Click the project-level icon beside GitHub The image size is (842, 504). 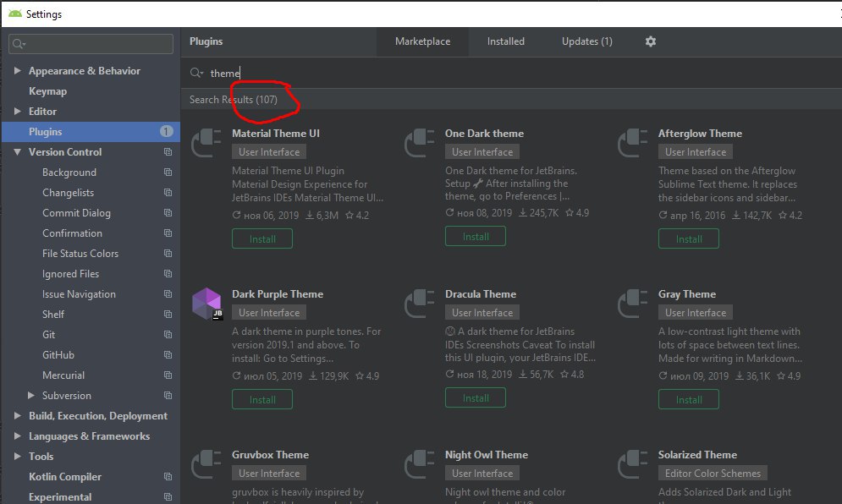point(168,355)
